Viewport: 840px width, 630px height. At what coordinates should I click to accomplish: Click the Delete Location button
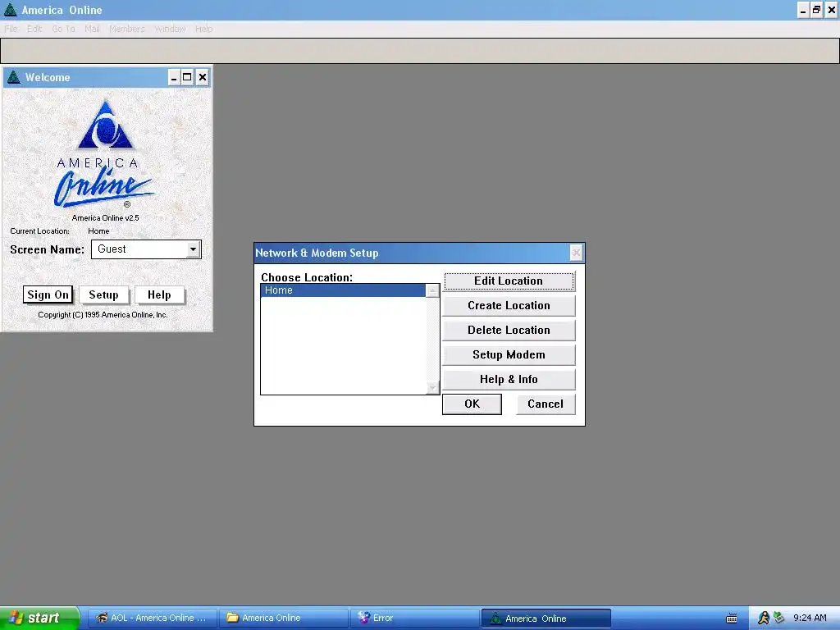(509, 330)
